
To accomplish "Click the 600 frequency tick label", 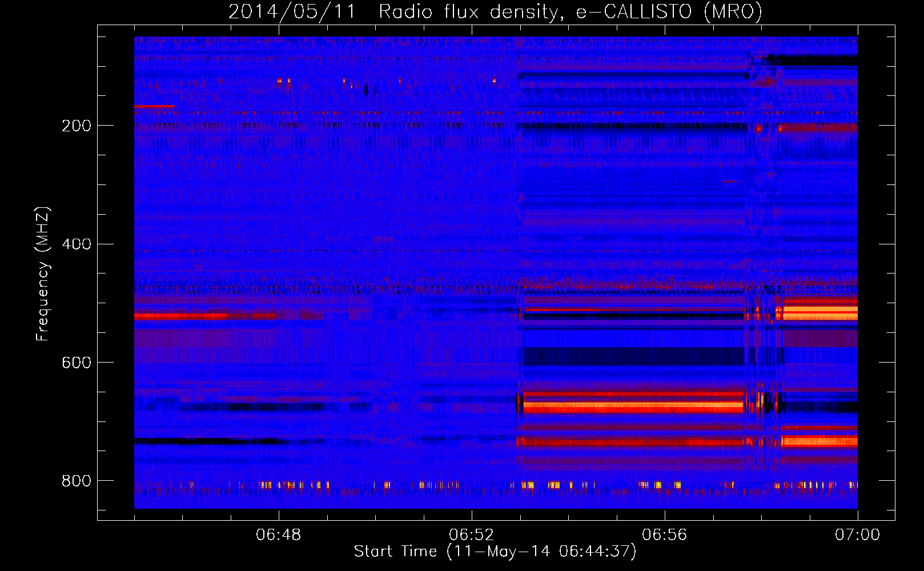I will coord(77,363).
